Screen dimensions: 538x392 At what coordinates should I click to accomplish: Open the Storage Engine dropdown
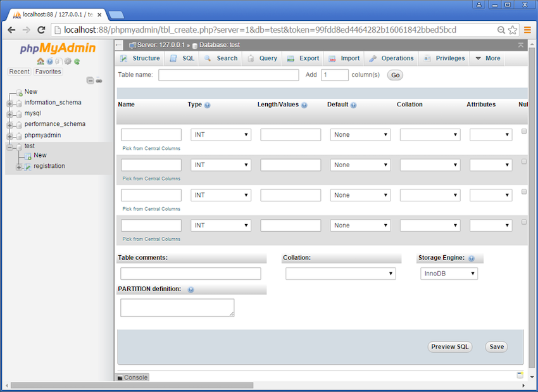pyautogui.click(x=449, y=273)
